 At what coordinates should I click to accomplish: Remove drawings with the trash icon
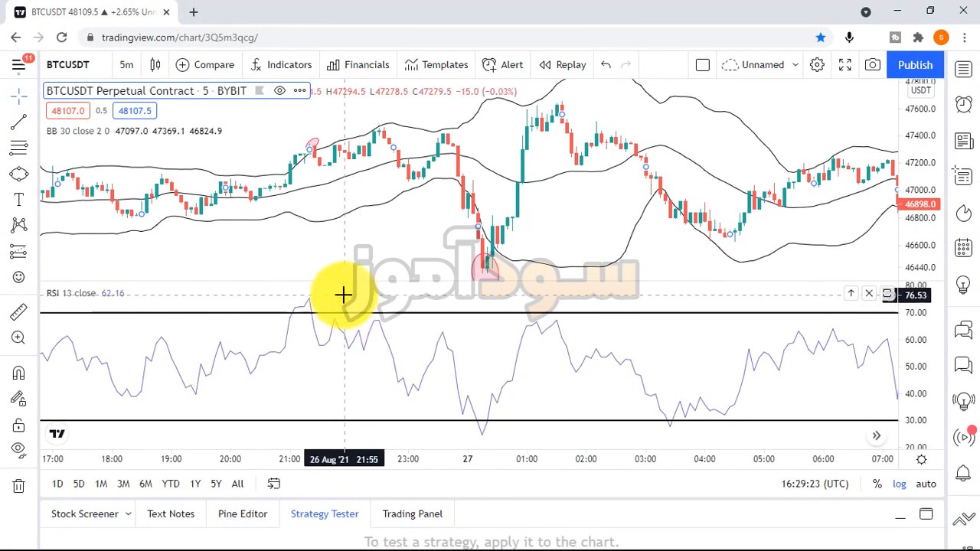(x=18, y=486)
